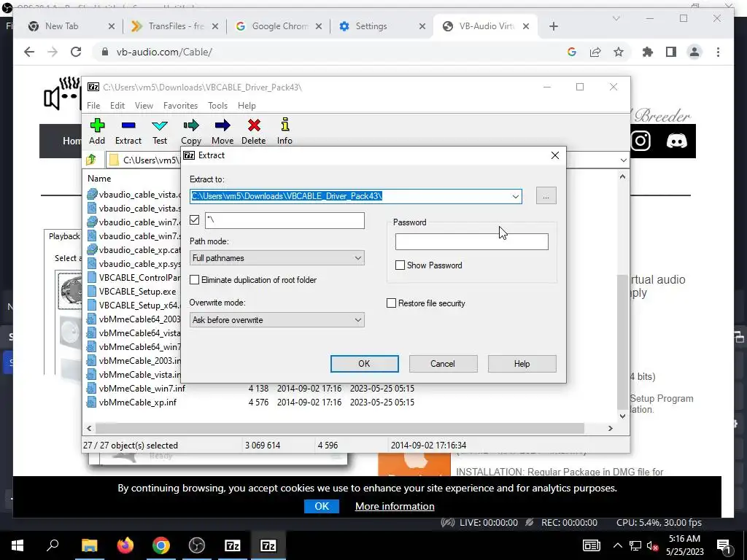Expand the Extract to path dropdown
Screen dimensions: 747x560
coord(515,196)
